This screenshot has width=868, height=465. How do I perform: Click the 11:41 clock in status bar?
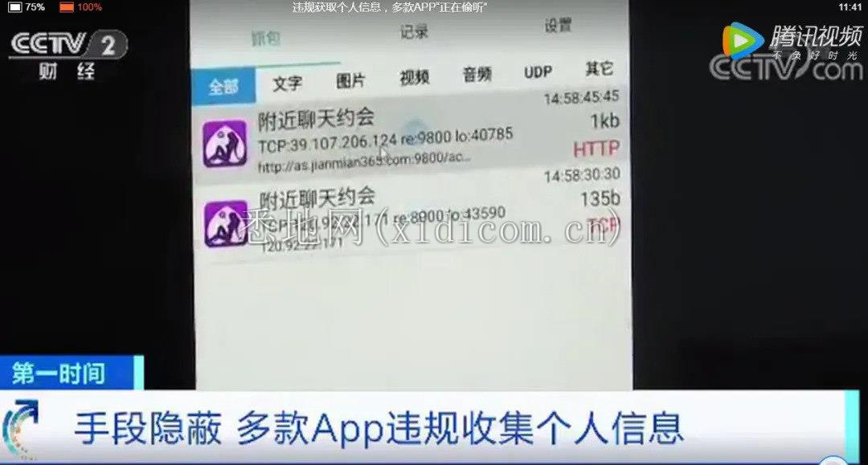(850, 7)
